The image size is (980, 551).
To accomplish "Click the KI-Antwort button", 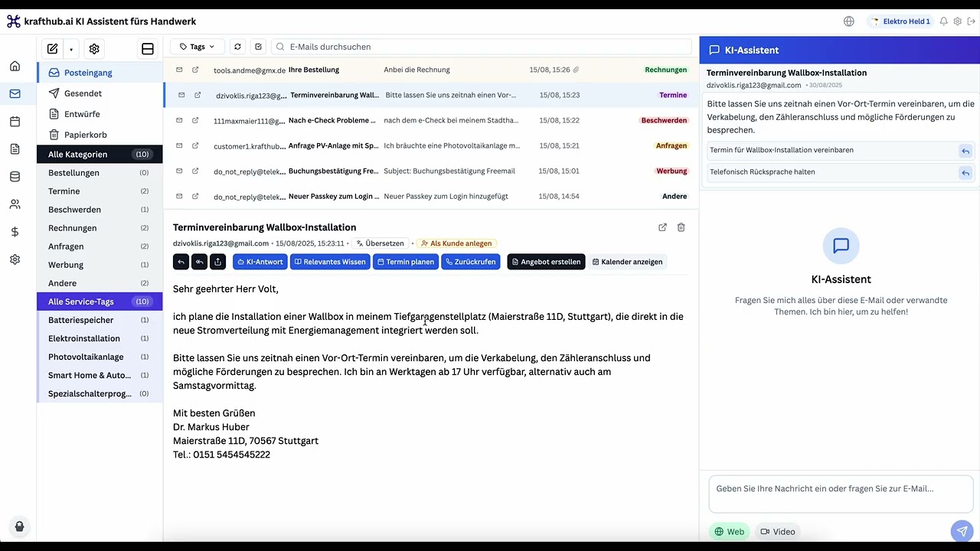I will point(260,262).
